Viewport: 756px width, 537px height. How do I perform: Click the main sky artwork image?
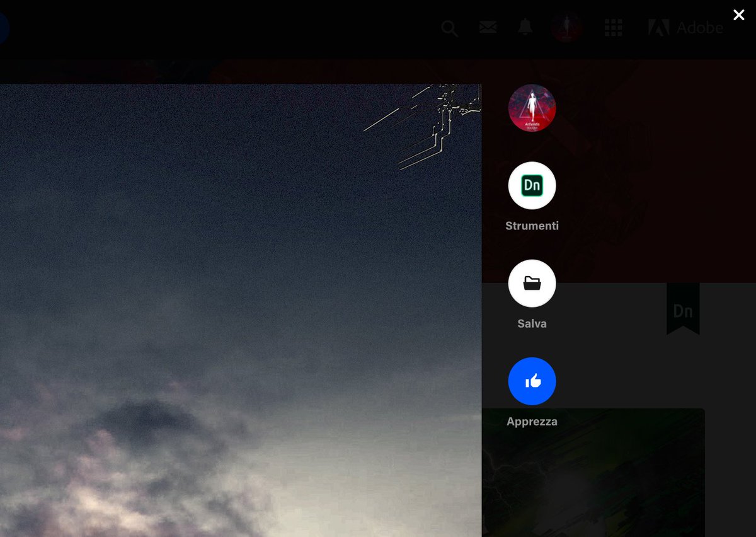click(x=241, y=310)
